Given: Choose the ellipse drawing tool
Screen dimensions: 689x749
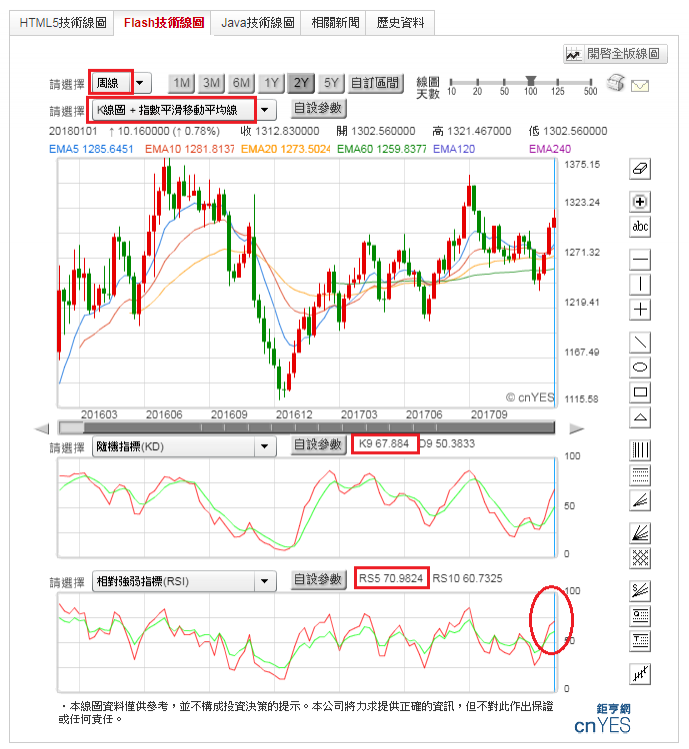Looking at the screenshot, I should pos(640,367).
